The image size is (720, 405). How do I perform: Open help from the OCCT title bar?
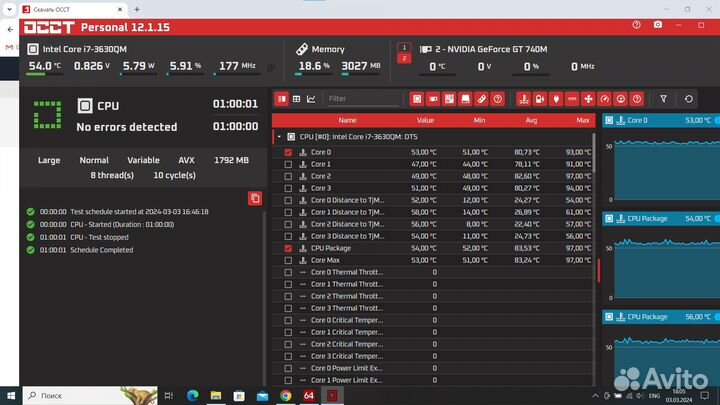tap(636, 25)
